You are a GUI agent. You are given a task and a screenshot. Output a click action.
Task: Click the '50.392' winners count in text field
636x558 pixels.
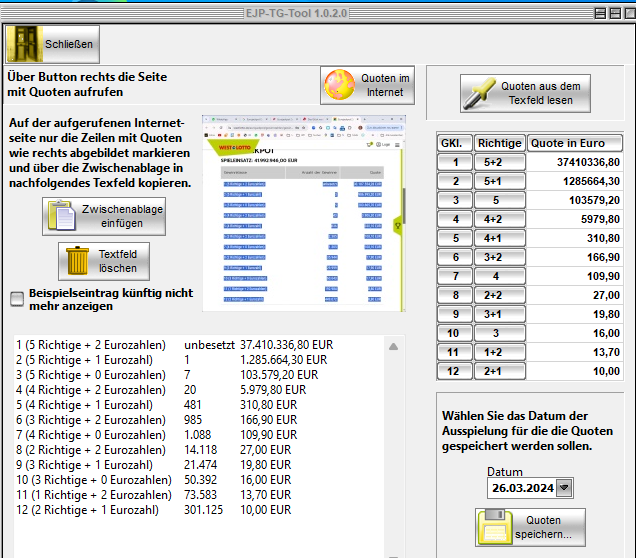(x=200, y=480)
